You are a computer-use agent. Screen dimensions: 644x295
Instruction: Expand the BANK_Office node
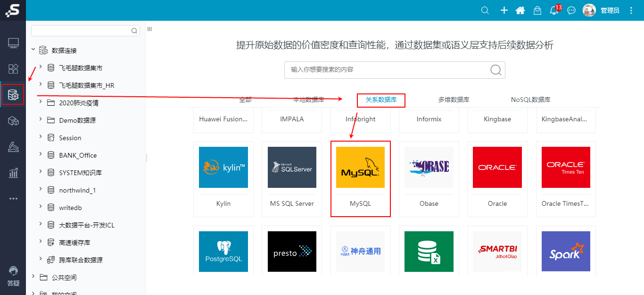tap(41, 154)
